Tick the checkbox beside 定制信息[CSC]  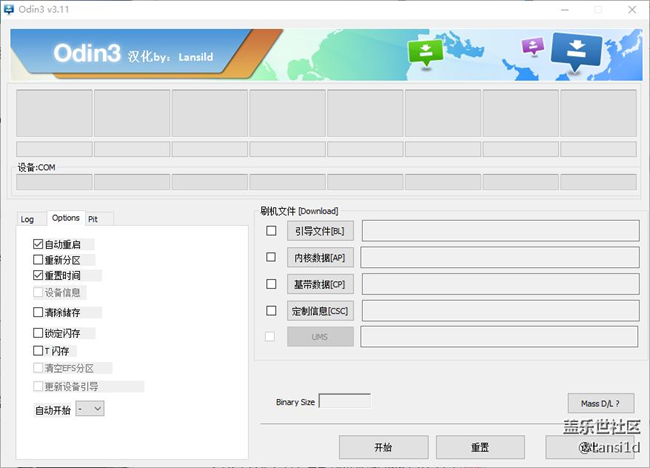(x=271, y=310)
